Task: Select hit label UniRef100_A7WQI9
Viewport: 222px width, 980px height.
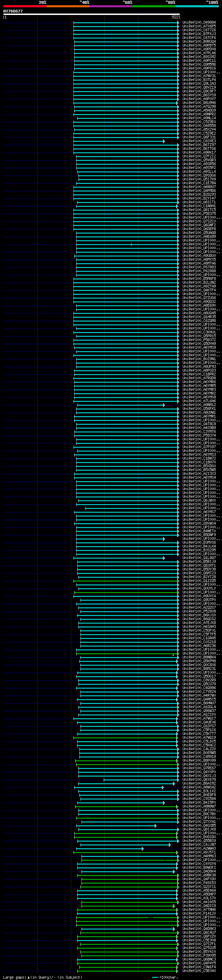Action: point(199,737)
